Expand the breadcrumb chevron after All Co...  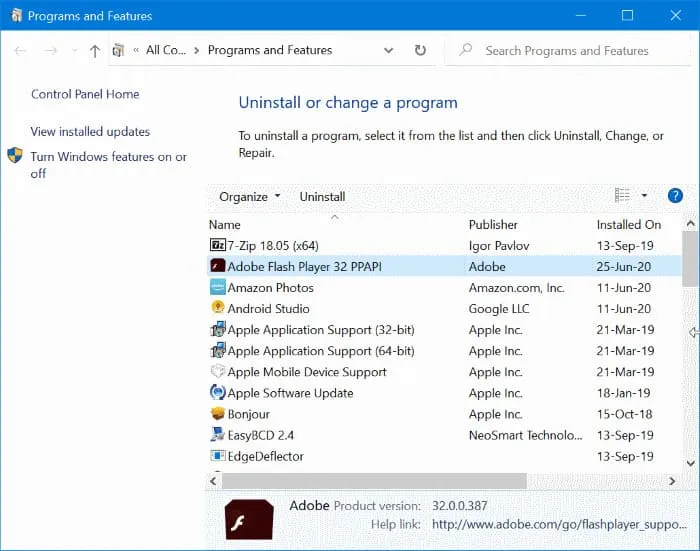click(x=196, y=50)
